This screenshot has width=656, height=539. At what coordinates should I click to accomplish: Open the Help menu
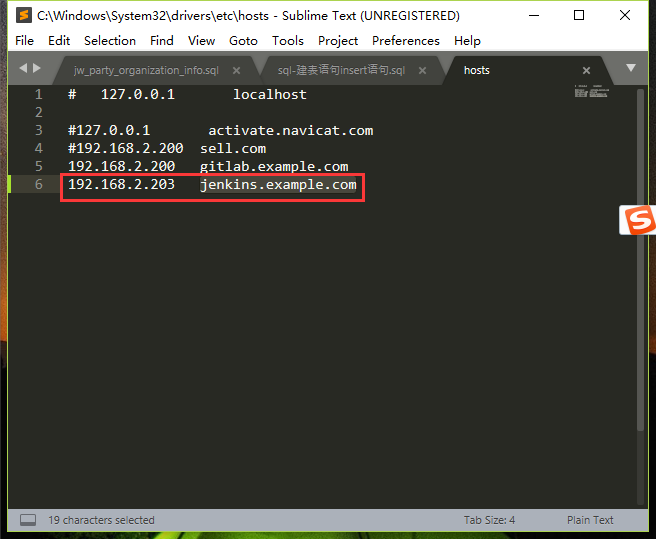click(467, 41)
